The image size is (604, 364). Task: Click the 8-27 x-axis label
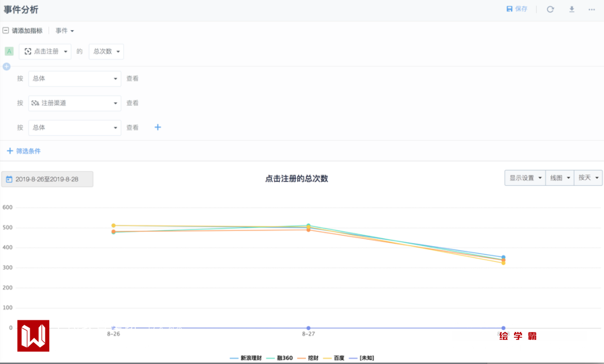pos(309,334)
